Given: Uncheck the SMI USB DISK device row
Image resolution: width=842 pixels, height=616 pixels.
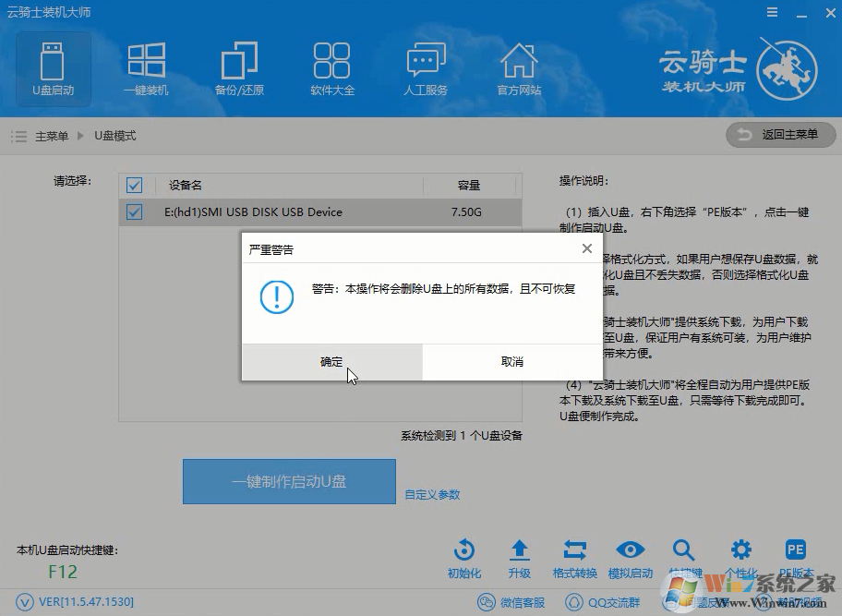Looking at the screenshot, I should (x=134, y=211).
